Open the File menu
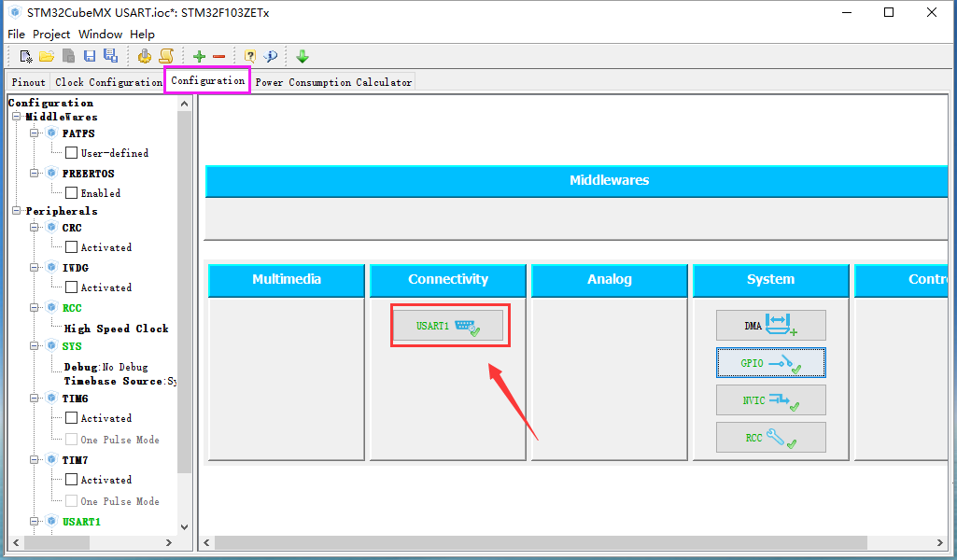 coord(16,35)
